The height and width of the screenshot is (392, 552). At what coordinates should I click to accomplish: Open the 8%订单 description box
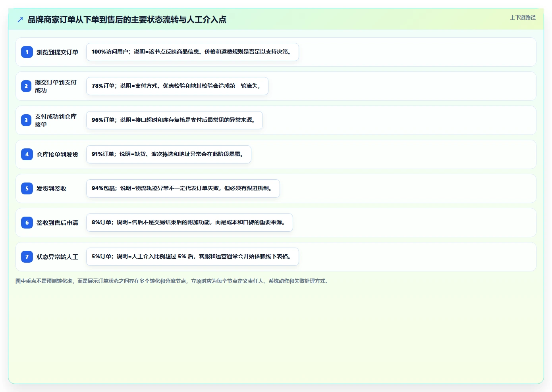(189, 223)
